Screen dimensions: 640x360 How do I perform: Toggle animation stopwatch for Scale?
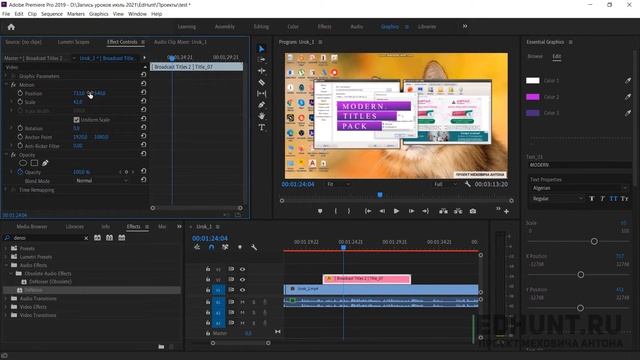click(x=20, y=102)
